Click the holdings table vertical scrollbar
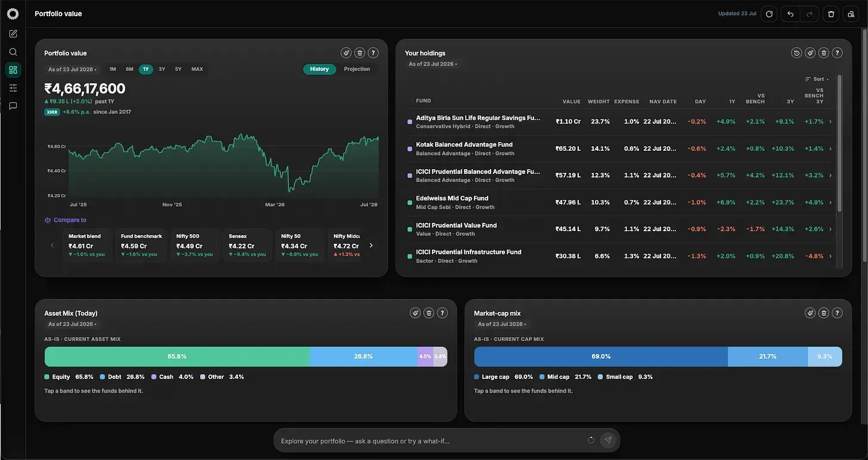This screenshot has height=460, width=868. 839,143
